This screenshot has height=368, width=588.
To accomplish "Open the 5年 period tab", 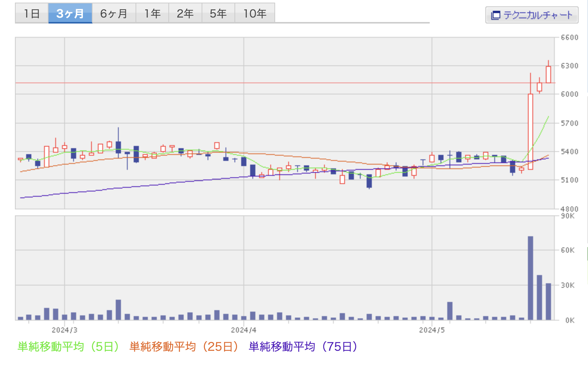I will click(x=218, y=13).
